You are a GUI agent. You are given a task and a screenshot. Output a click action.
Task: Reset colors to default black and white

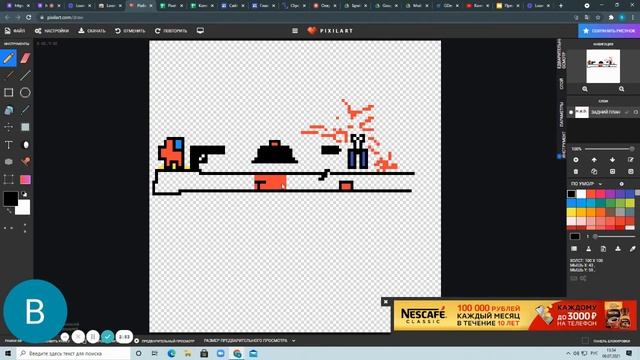[x=24, y=194]
